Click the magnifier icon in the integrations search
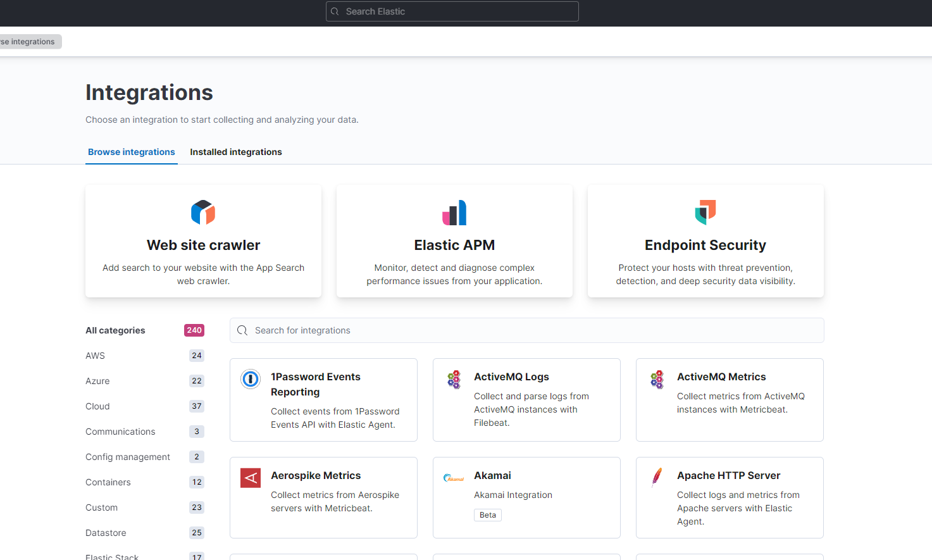The height and width of the screenshot is (560, 932). point(242,330)
